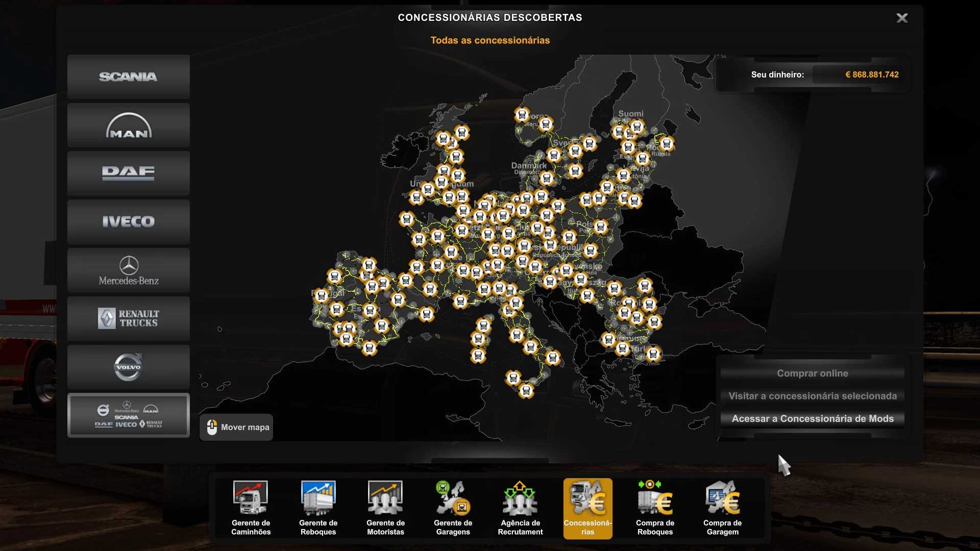Switch to Compra de Reboques
Screen dimensions: 980x551
point(655,508)
